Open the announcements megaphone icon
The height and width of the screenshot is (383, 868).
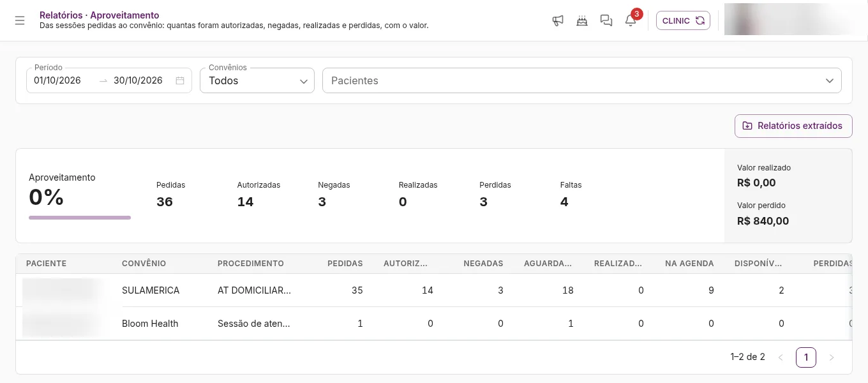(x=558, y=20)
